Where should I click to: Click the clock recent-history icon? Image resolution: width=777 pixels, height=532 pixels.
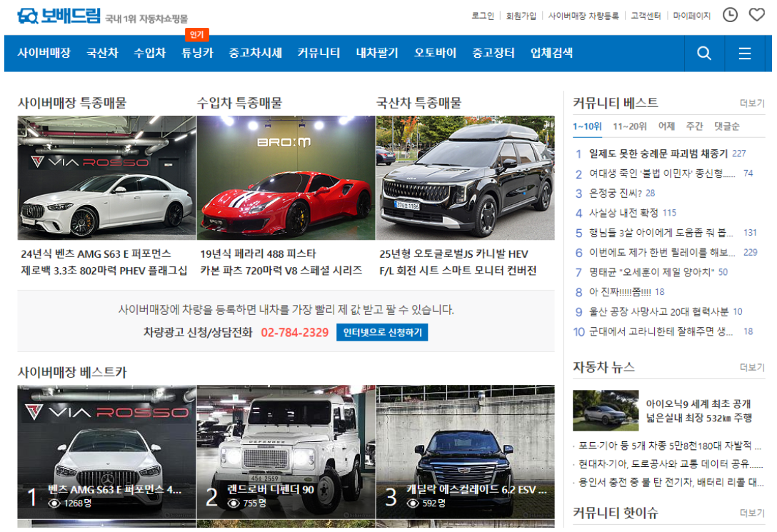point(729,15)
